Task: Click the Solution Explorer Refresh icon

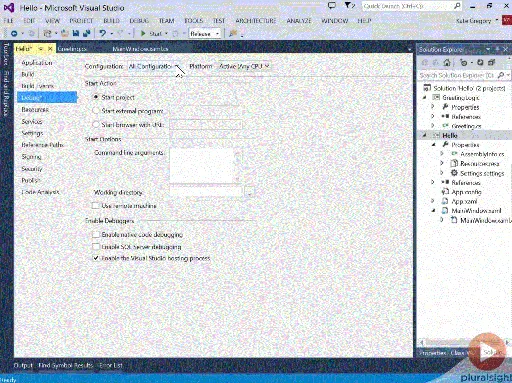Action: pyautogui.click(x=480, y=62)
